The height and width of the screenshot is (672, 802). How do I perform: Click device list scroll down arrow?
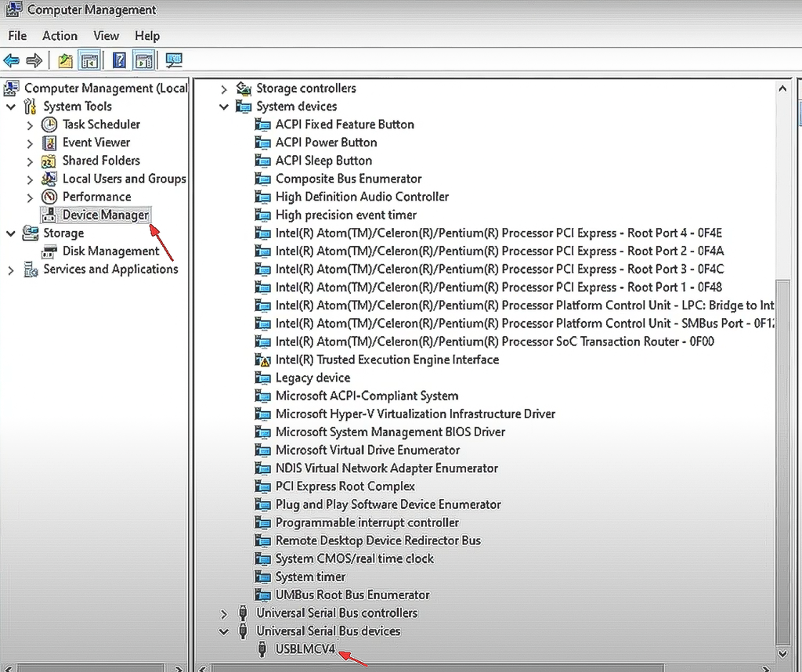782,653
